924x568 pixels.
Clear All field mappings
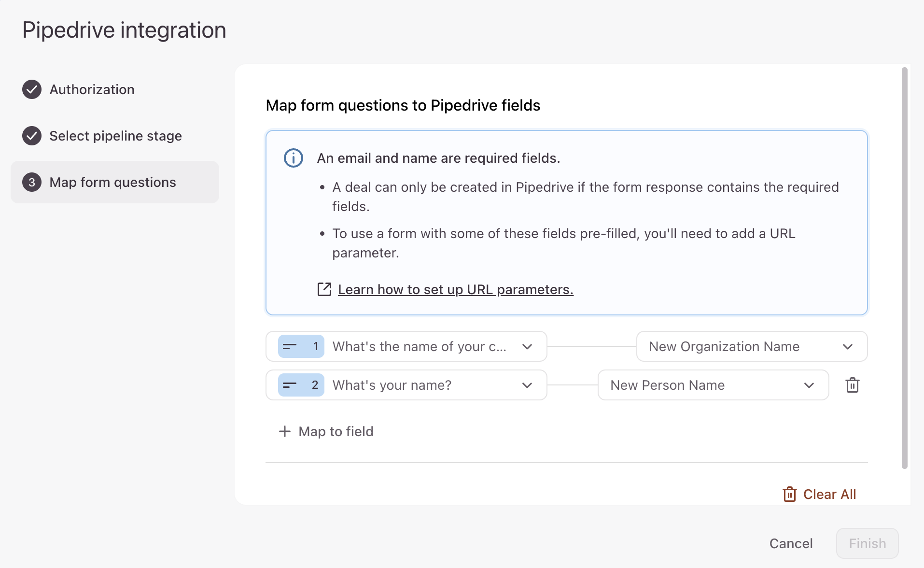coord(820,494)
